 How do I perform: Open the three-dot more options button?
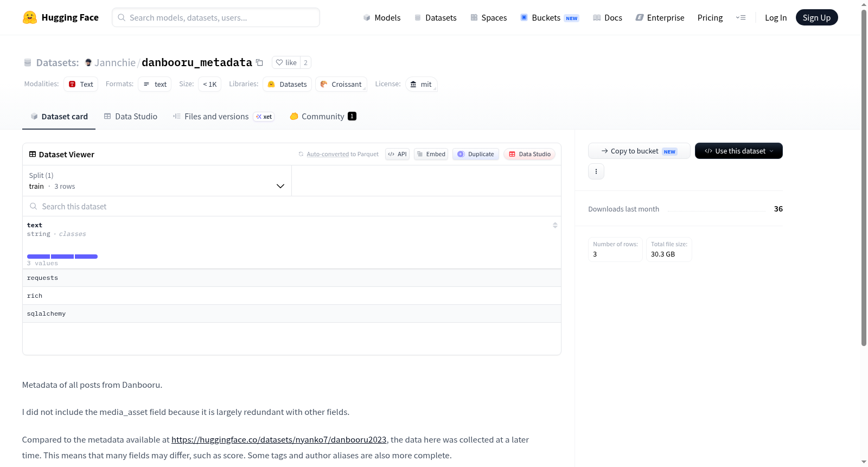click(x=596, y=171)
